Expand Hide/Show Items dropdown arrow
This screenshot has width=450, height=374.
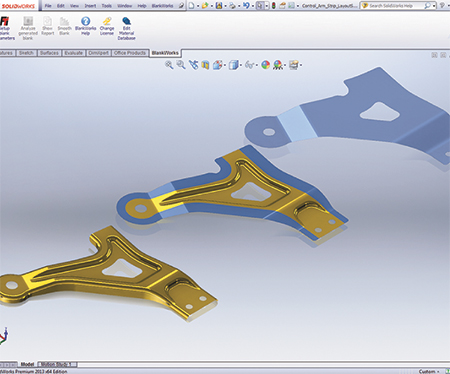coord(256,65)
